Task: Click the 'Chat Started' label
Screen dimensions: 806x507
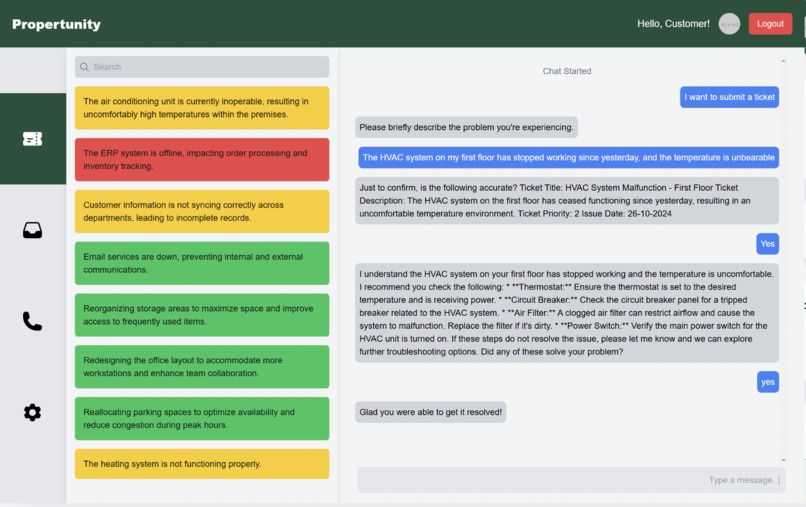Action: [x=567, y=71]
